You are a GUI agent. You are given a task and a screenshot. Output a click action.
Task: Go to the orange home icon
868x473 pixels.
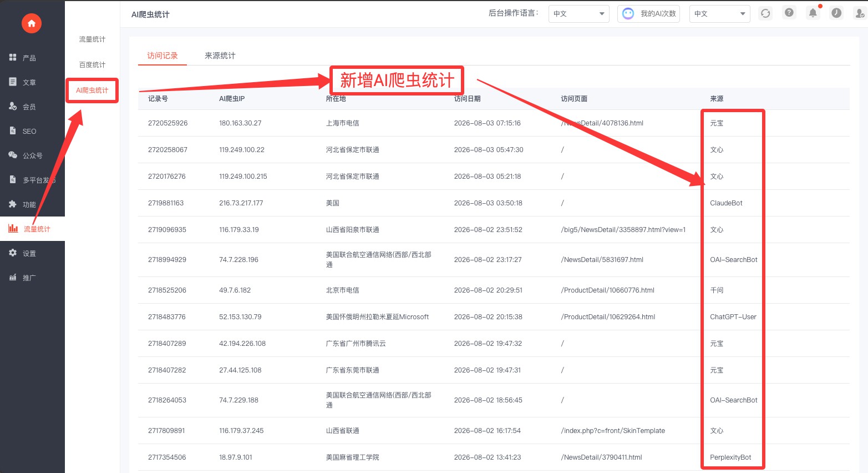click(x=32, y=23)
